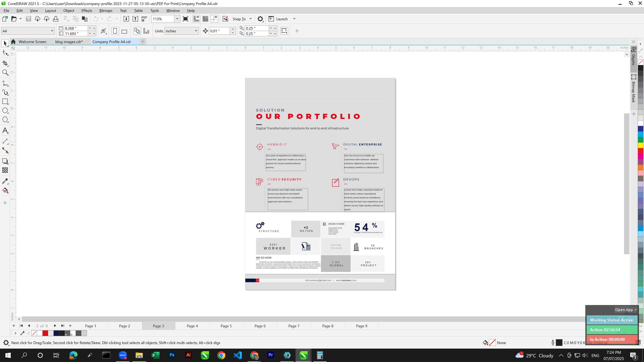Toggle Treat as filled option

pos(284,31)
